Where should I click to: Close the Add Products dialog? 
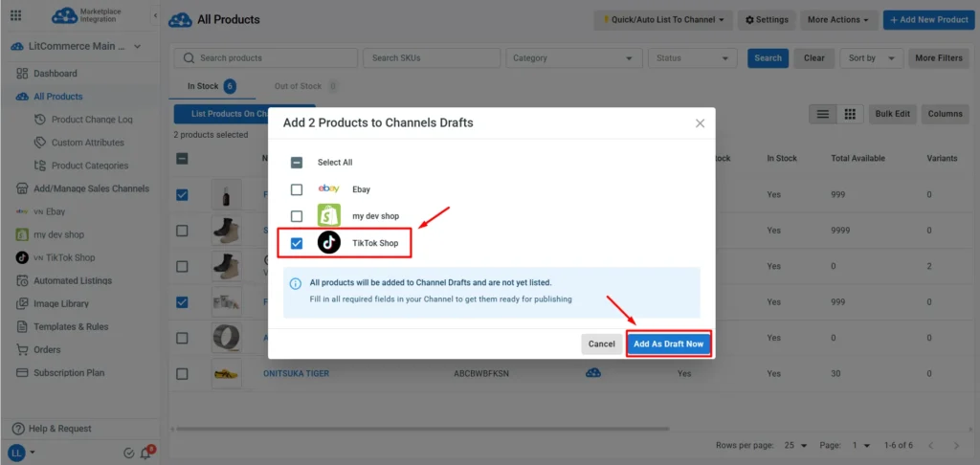pos(700,123)
